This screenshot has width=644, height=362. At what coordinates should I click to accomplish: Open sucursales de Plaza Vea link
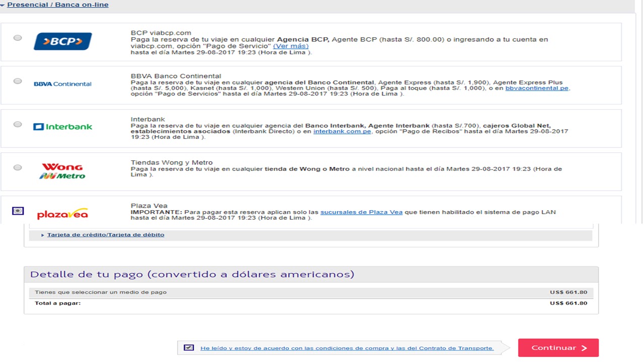pos(361,212)
